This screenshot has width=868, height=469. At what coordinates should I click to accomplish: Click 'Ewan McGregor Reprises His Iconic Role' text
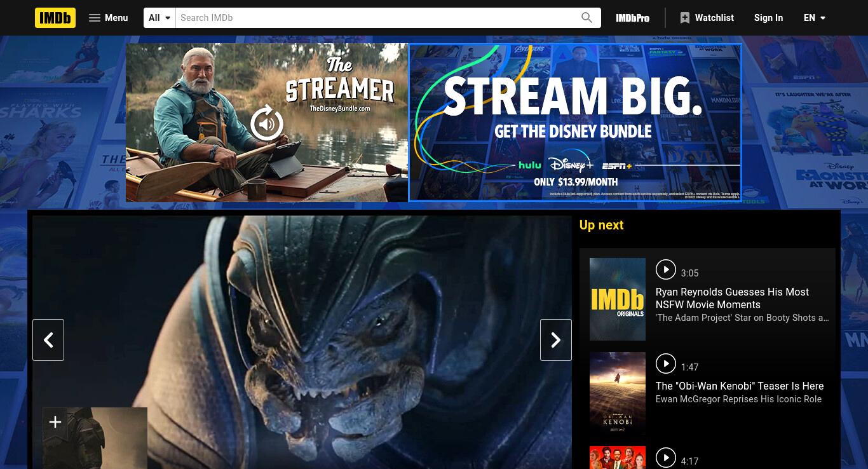click(x=738, y=399)
